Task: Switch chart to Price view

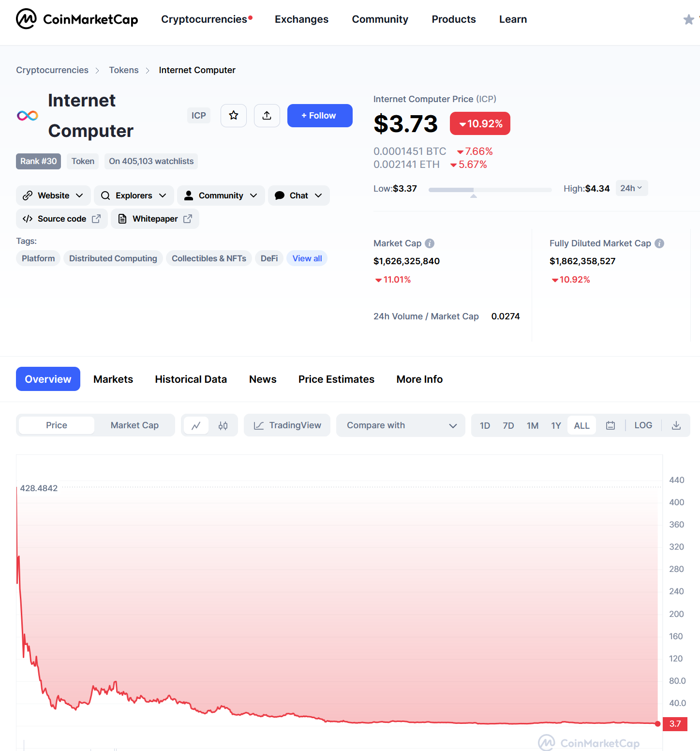Action: [57, 425]
